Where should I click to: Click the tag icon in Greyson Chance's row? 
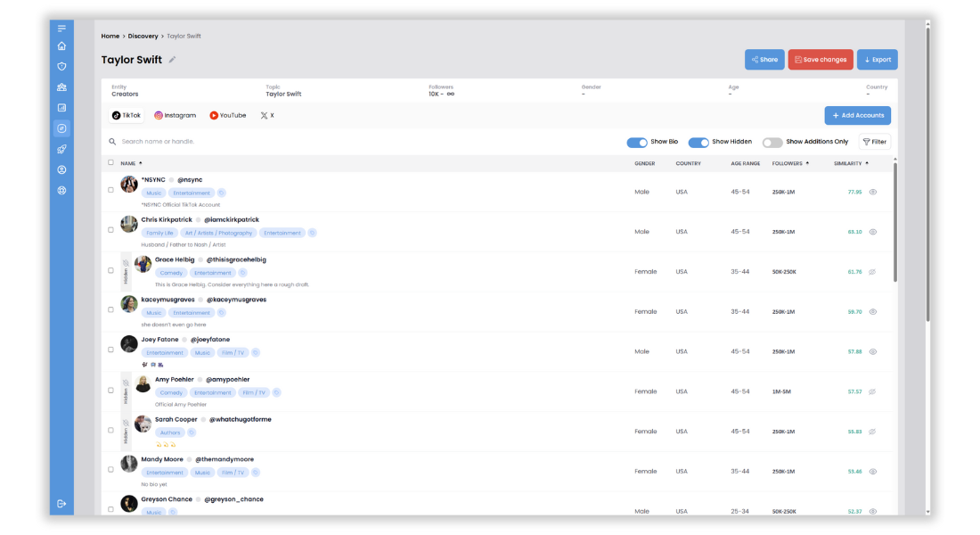[173, 513]
